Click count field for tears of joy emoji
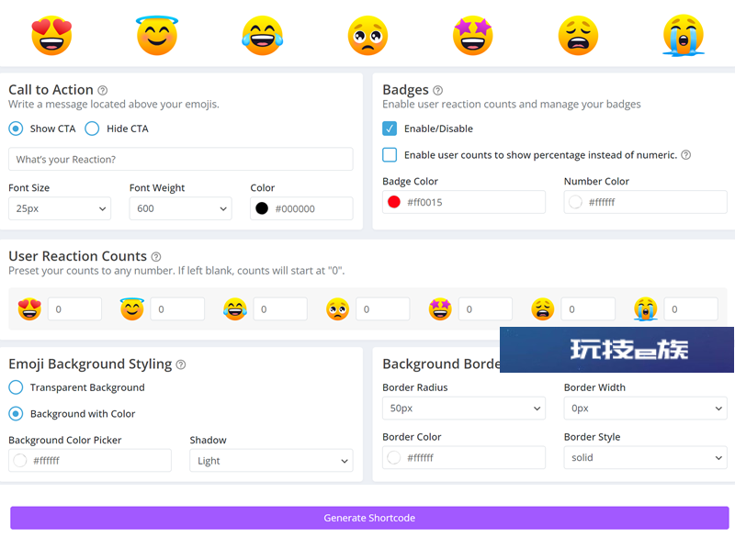 click(280, 309)
